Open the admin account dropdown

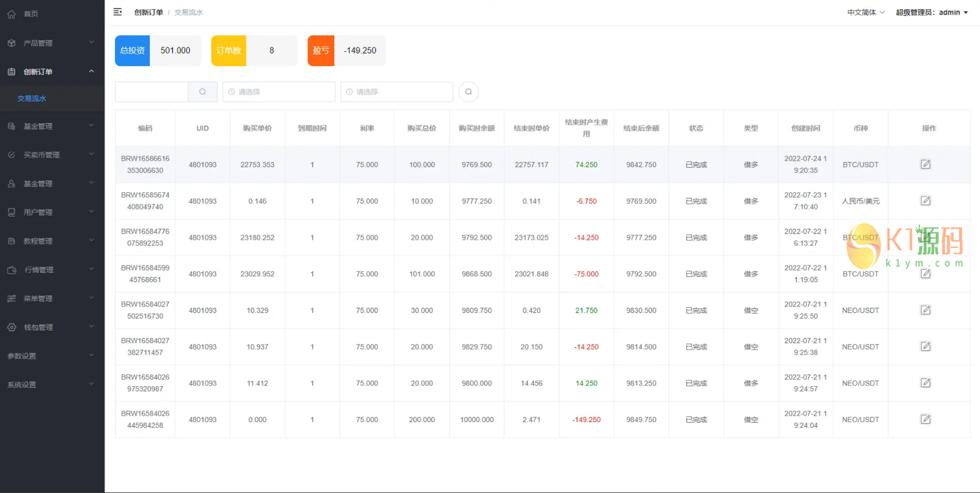(x=932, y=12)
